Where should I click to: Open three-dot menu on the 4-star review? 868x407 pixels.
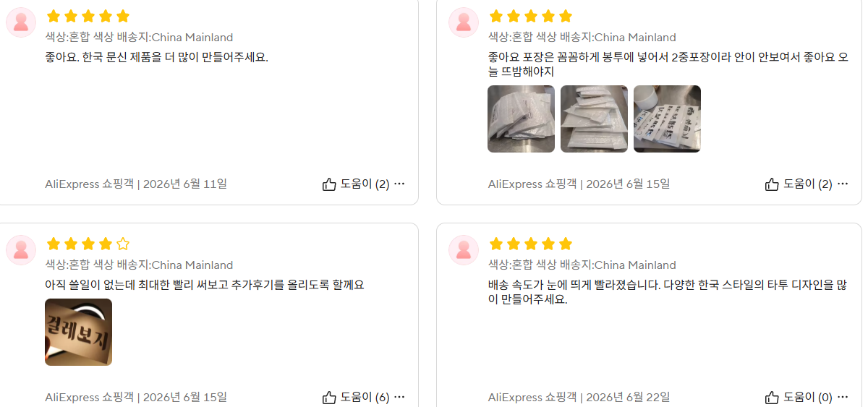pyautogui.click(x=399, y=397)
